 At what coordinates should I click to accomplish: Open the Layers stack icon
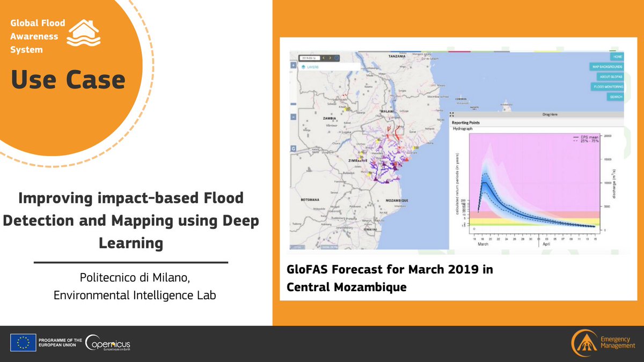(303, 67)
